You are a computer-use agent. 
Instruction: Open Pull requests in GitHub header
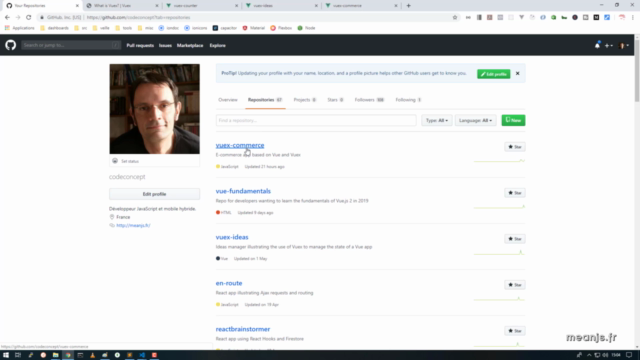(140, 46)
